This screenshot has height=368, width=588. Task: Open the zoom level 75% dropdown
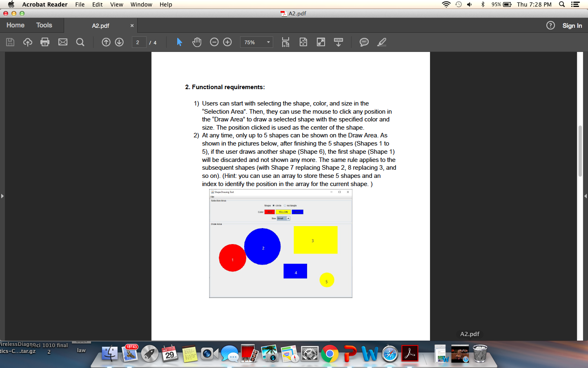tap(257, 42)
